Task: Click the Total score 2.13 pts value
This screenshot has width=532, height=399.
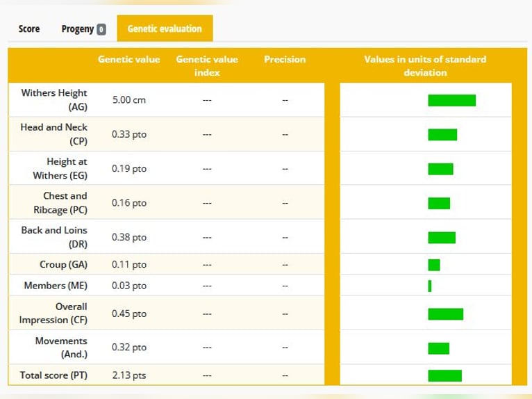Action: click(x=129, y=375)
